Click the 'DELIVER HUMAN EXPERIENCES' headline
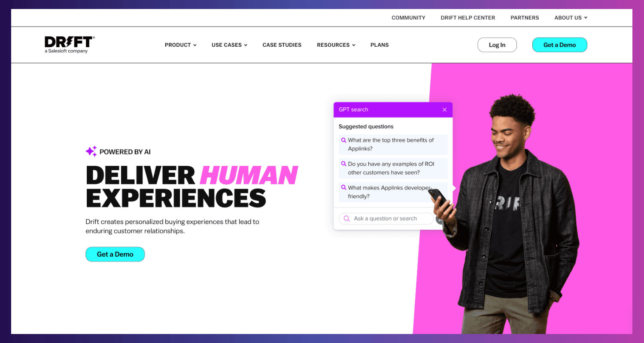The height and width of the screenshot is (343, 644). point(191,187)
